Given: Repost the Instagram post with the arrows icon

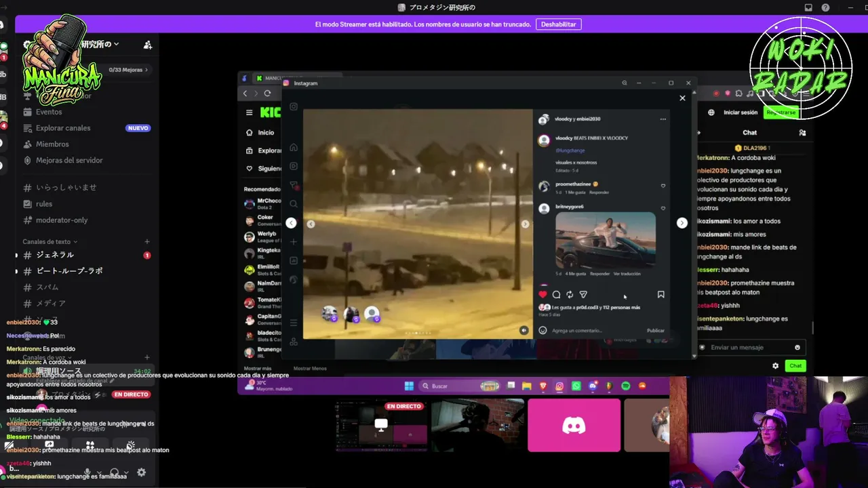Looking at the screenshot, I should tap(570, 294).
